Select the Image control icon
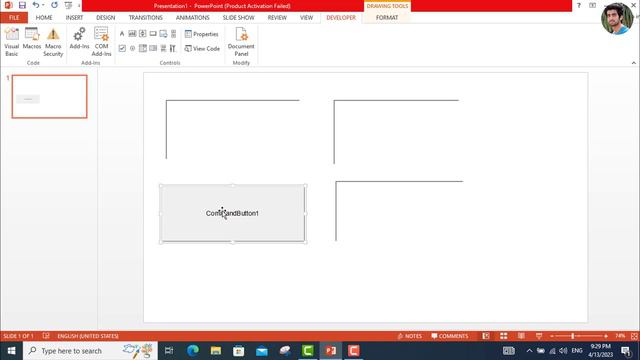 (163, 33)
